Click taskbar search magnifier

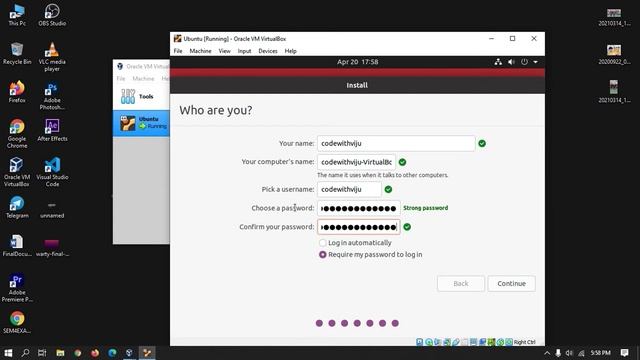(25, 353)
